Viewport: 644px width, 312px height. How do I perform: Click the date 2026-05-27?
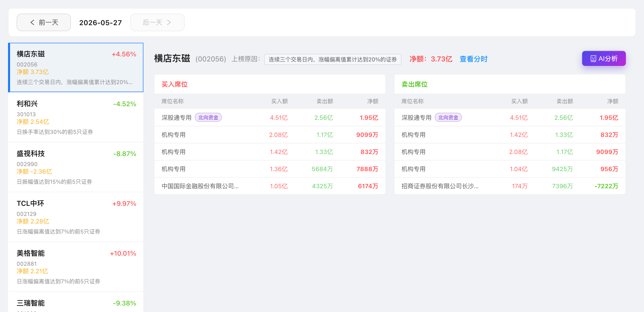[100, 23]
